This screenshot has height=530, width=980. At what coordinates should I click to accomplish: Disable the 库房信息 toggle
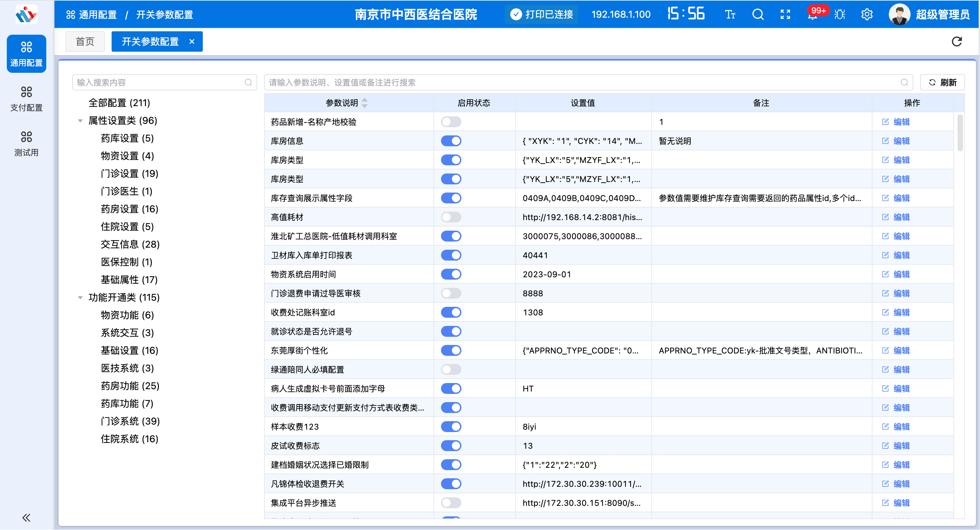coord(451,141)
